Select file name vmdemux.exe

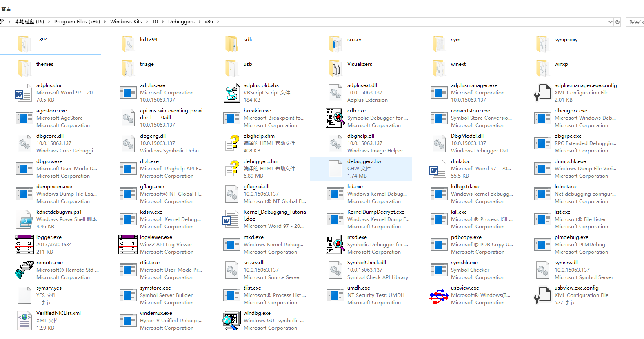[x=156, y=313]
